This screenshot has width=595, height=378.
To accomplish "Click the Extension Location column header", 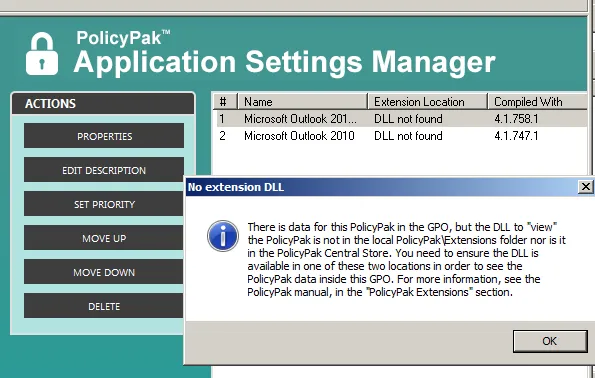I will (428, 102).
